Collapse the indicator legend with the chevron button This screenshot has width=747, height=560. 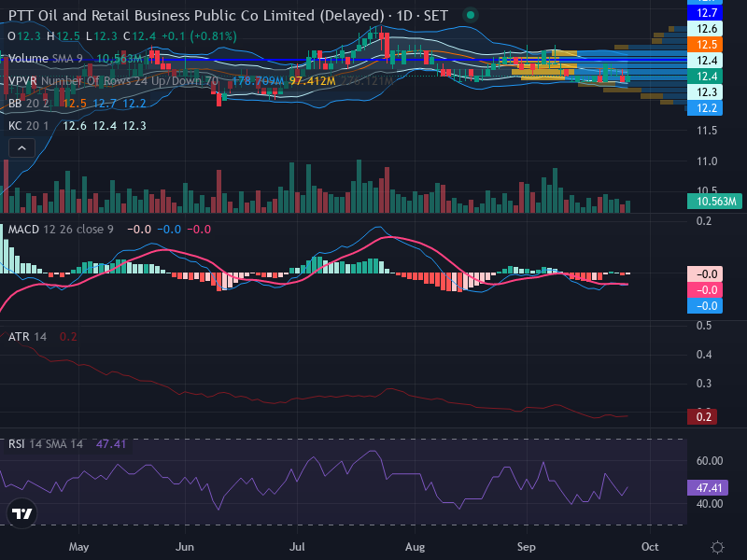(x=21, y=148)
